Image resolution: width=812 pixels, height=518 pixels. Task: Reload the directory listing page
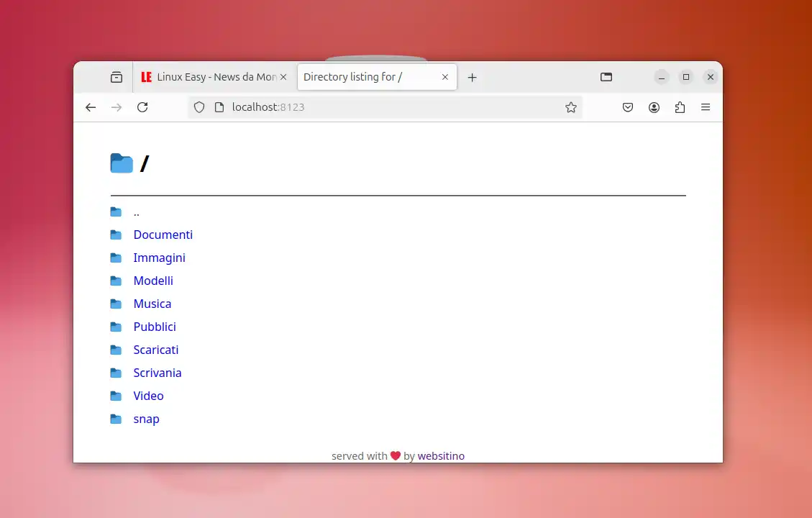pos(142,107)
